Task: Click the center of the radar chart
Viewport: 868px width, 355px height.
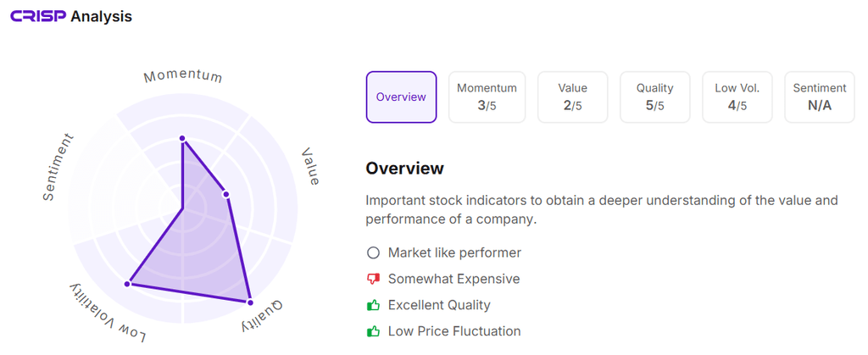Action: point(183,207)
